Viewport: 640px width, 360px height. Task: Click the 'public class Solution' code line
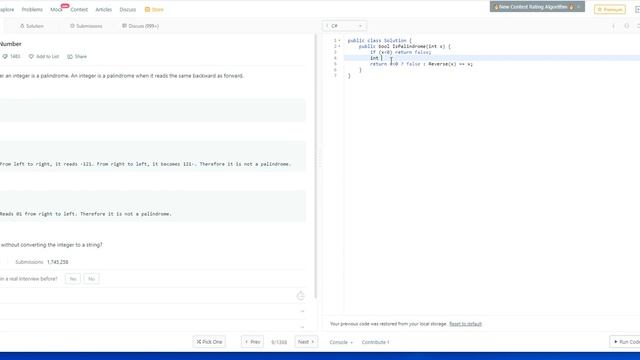(x=380, y=40)
